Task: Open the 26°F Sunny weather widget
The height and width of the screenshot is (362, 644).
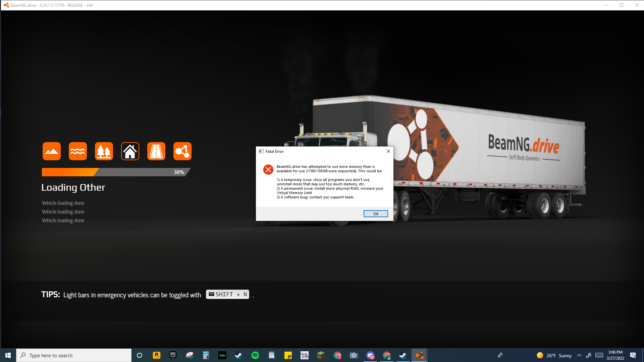Action: coord(554,355)
